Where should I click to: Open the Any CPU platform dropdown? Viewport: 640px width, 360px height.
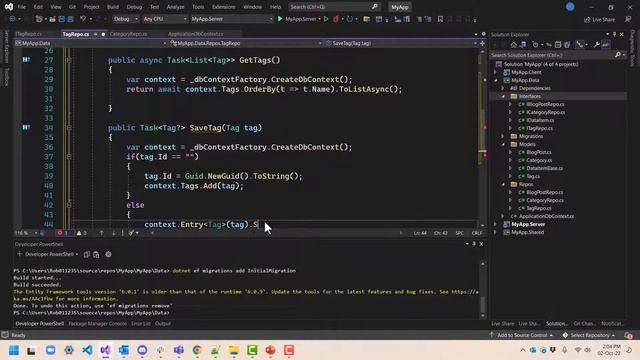point(165,19)
